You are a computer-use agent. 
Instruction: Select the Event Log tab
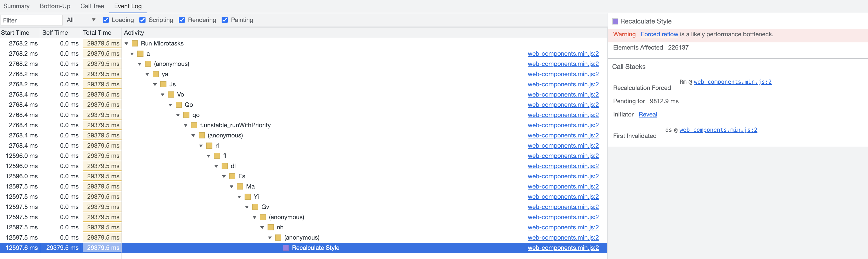[x=128, y=6]
